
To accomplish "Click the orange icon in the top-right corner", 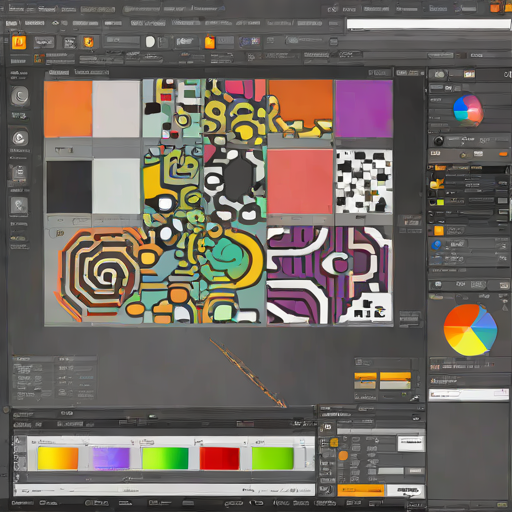I will (495, 7).
